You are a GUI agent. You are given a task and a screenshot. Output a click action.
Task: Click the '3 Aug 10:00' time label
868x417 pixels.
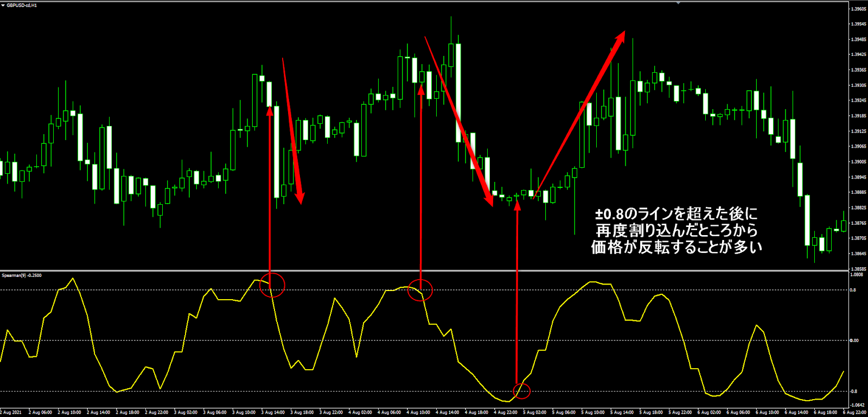(x=244, y=413)
